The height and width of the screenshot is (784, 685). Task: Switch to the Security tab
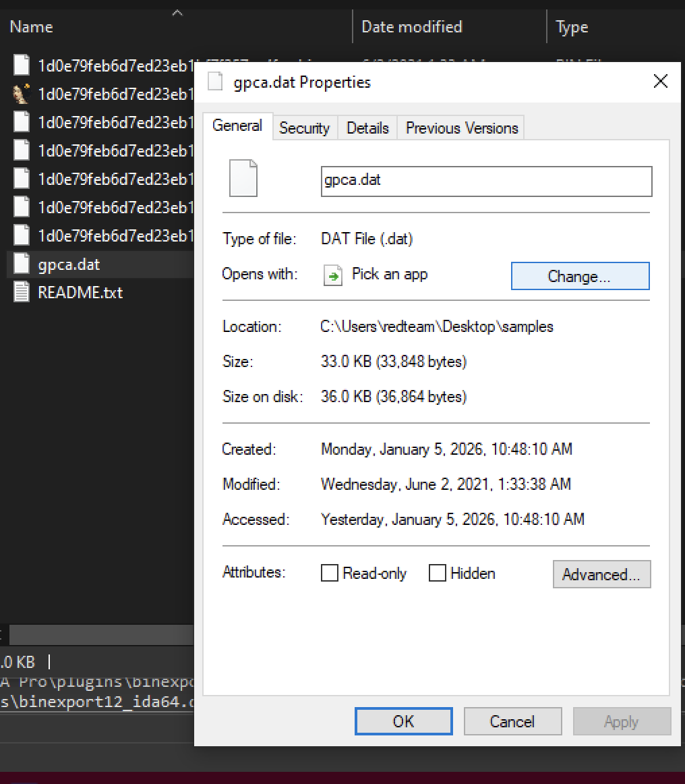point(304,128)
